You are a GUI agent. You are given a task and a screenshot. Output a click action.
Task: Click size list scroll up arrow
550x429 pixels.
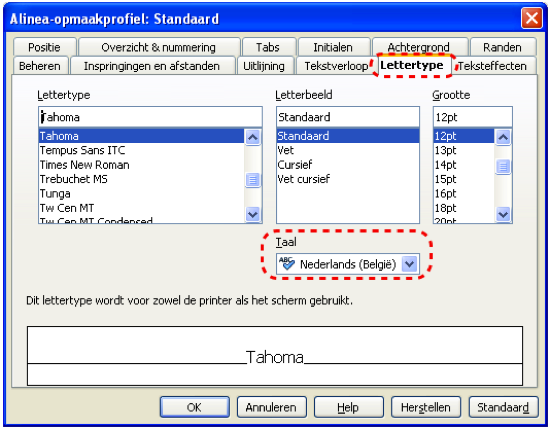tap(503, 137)
